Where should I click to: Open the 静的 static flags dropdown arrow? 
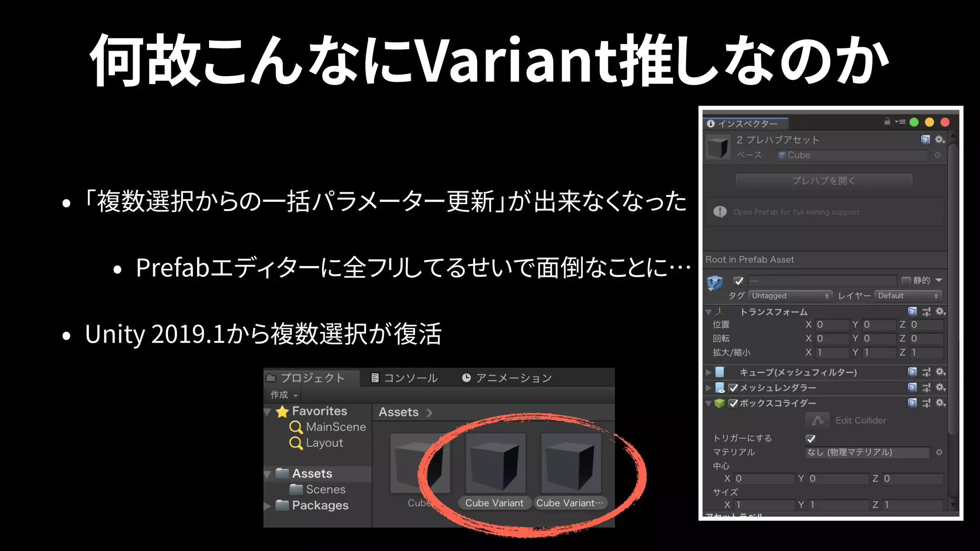(x=939, y=280)
